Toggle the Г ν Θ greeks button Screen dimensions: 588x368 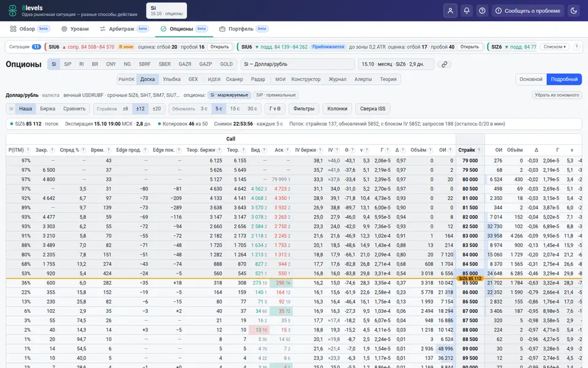(275, 109)
